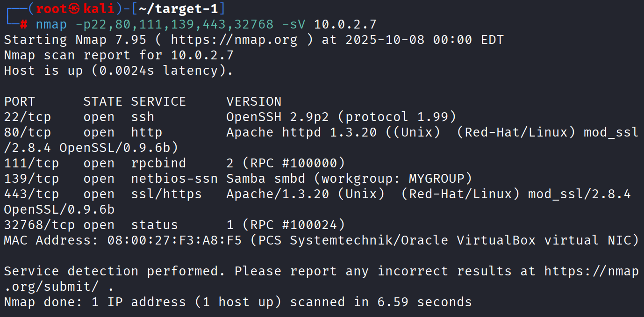644x317 pixels.
Task: Click the MAC address 08:00:27:F3:A8:F5
Action: coord(174,240)
